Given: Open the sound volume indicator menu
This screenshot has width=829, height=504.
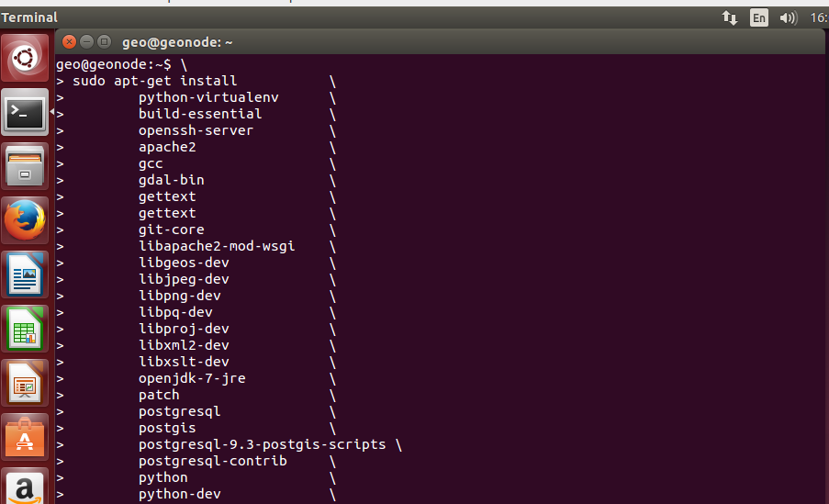Looking at the screenshot, I should point(788,18).
